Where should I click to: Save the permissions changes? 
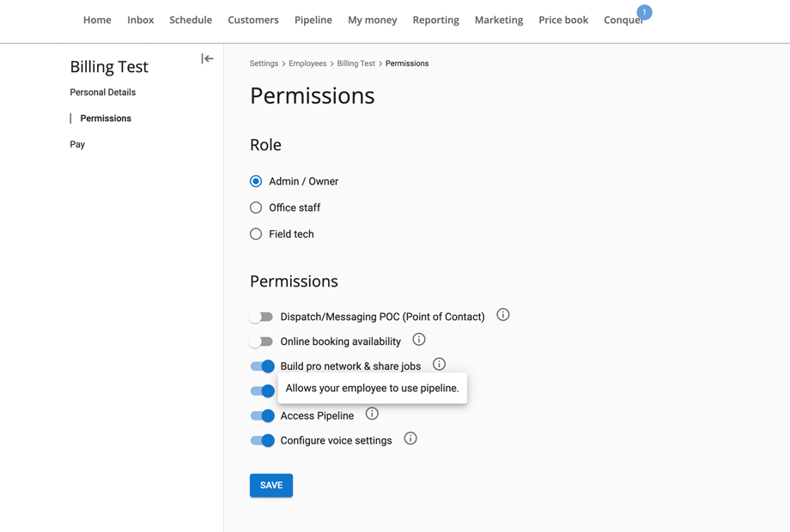click(x=271, y=486)
